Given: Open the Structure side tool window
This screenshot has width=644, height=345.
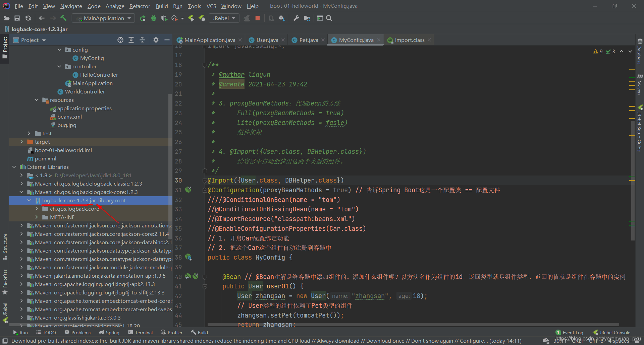Looking at the screenshot, I should (5, 247).
